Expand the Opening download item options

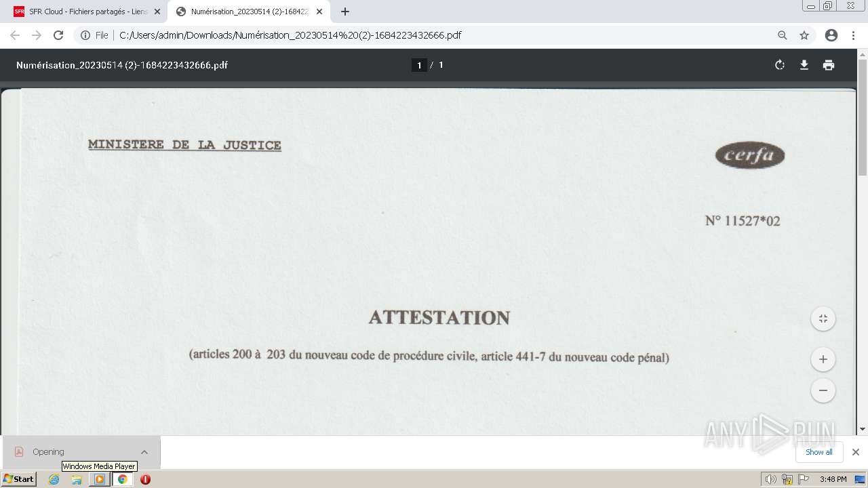point(144,452)
